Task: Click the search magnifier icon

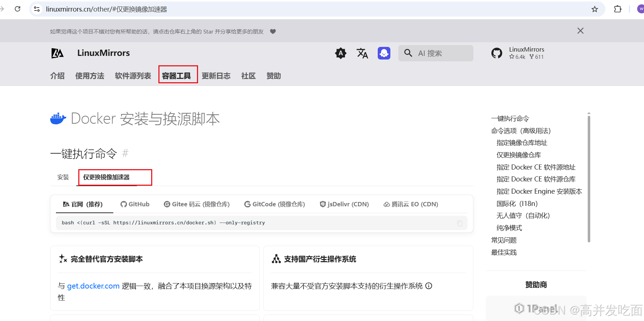Action: pyautogui.click(x=408, y=53)
